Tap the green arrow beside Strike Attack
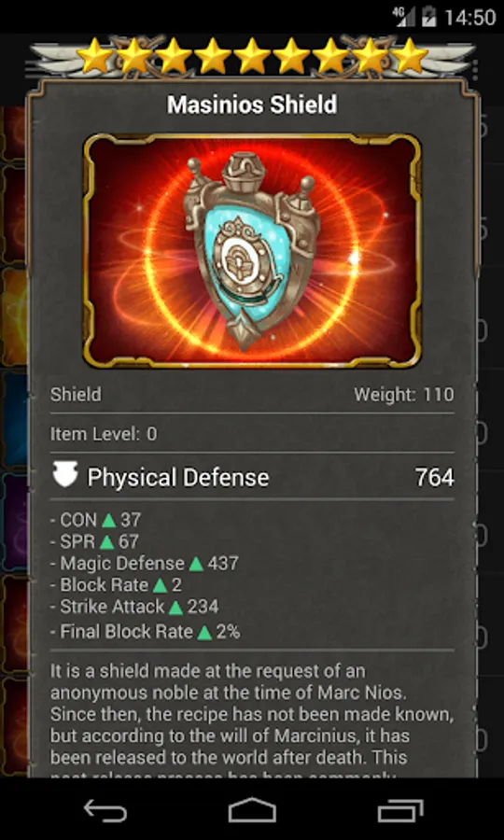The image size is (504, 840). [x=175, y=607]
